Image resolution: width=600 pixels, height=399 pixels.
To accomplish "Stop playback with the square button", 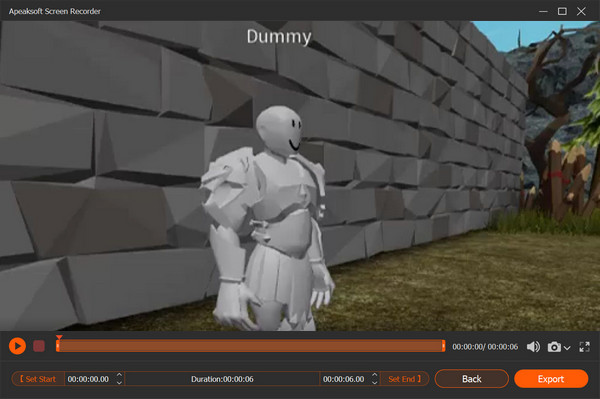I will pos(39,346).
